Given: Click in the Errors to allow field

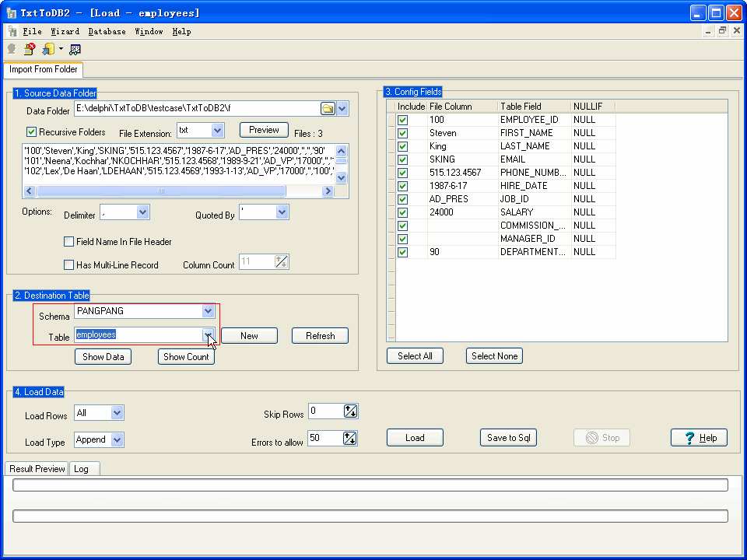Looking at the screenshot, I should [x=326, y=438].
